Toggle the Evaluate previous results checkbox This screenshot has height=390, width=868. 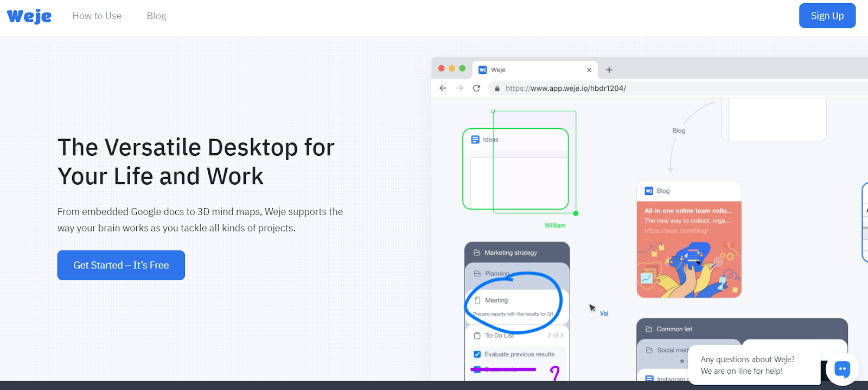477,354
